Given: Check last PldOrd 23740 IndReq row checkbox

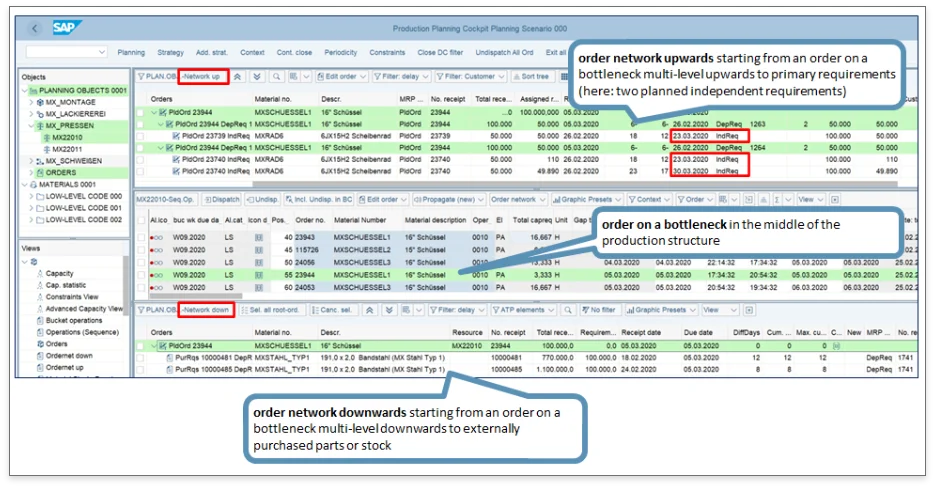Looking at the screenshot, I should 140,171.
